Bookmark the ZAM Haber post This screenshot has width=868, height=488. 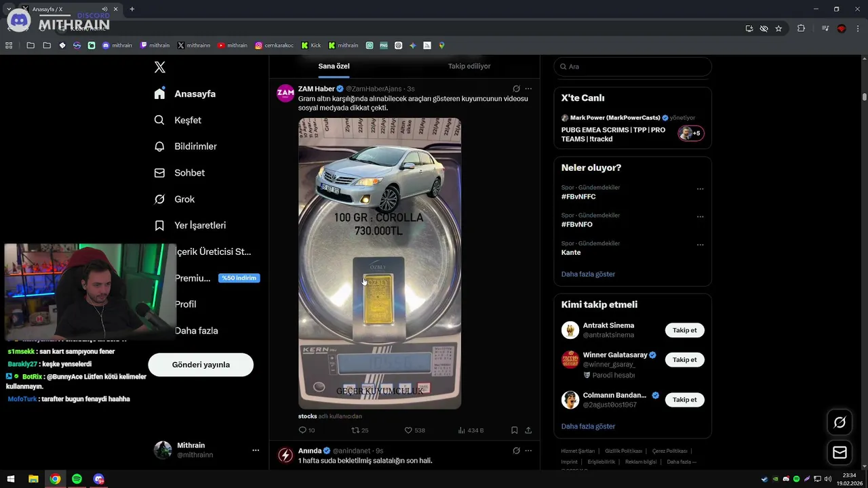pos(515,430)
